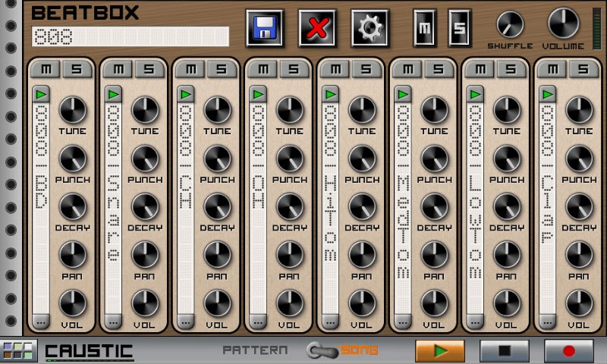The image size is (607, 364).
Task: Preview the 808-Snare sample with its green arrow
Action: coord(114,94)
